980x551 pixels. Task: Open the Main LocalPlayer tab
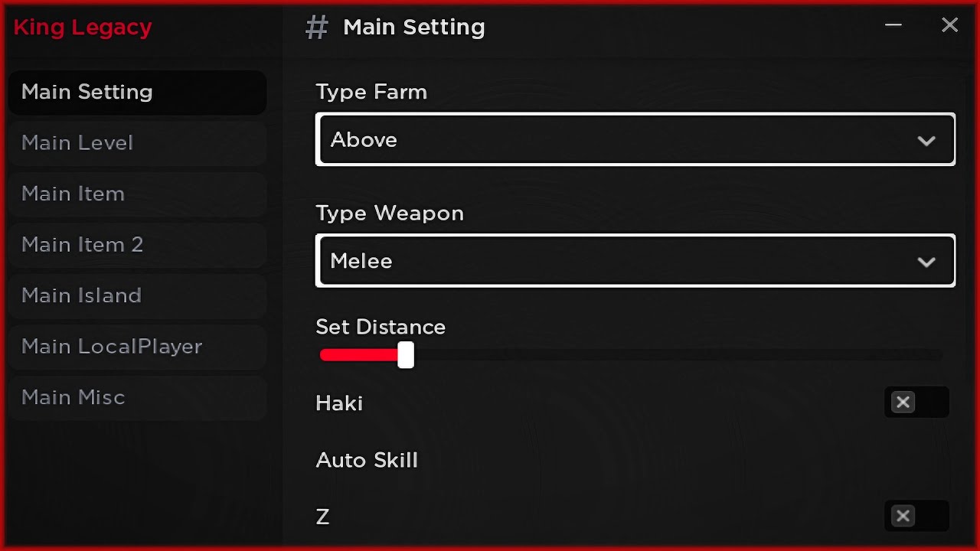coord(112,347)
